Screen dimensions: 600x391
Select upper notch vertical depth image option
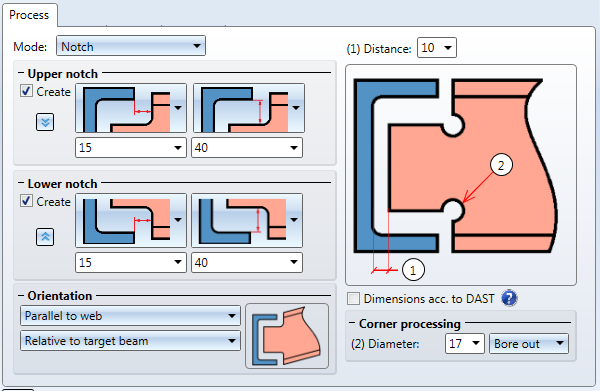click(249, 108)
